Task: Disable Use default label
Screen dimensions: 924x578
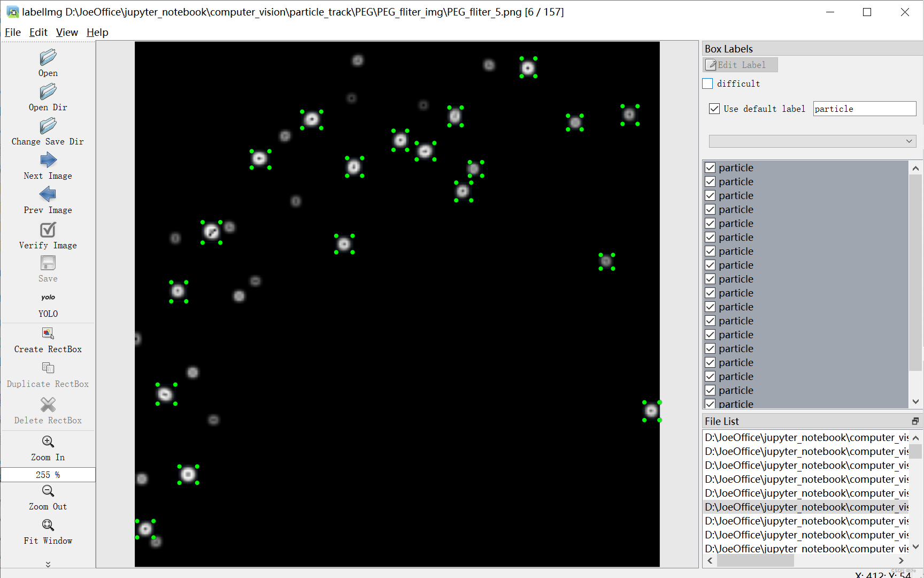Action: pos(714,108)
